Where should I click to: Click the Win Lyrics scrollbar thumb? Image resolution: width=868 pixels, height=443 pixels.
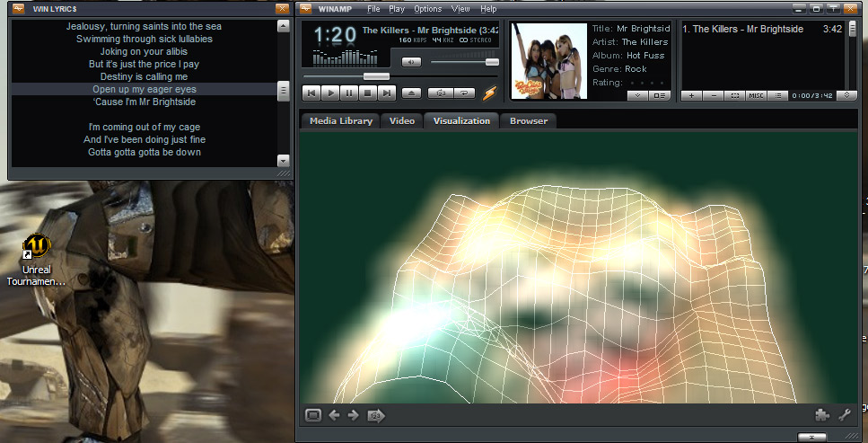284,91
